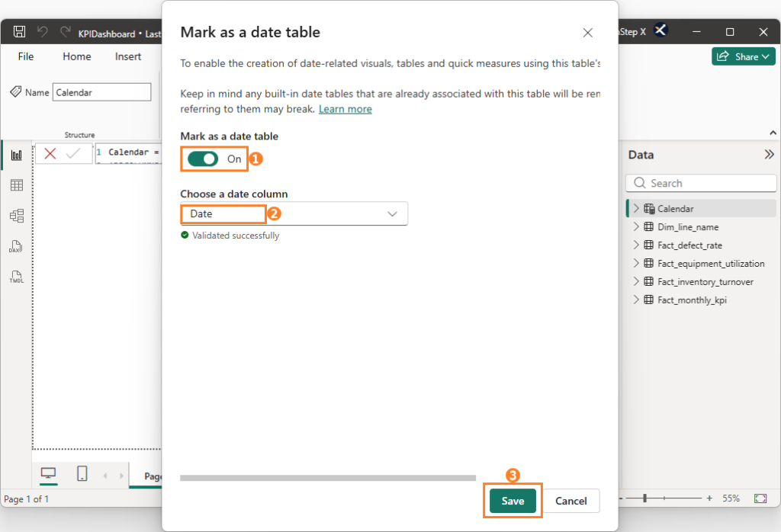Screen dimensions: 781x532
Task: Commit formula with the checkmark icon
Action: point(73,153)
